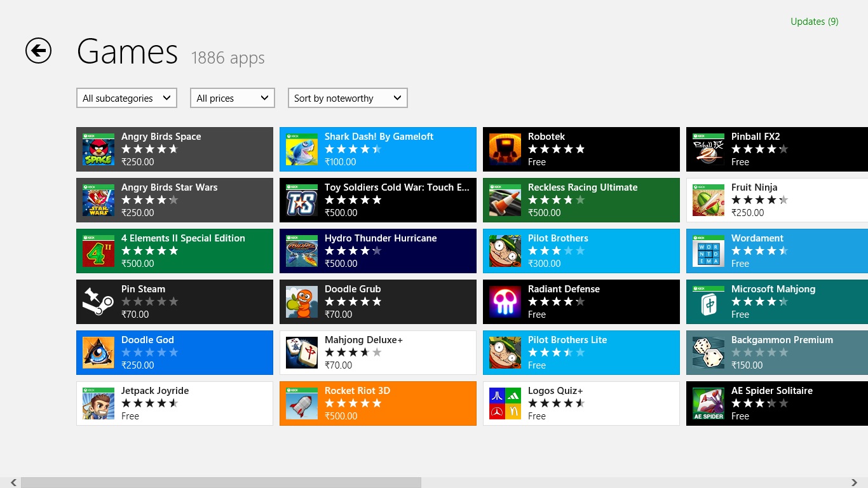The height and width of the screenshot is (488, 868).
Task: Click the Angry Birds Space title
Action: tap(161, 137)
